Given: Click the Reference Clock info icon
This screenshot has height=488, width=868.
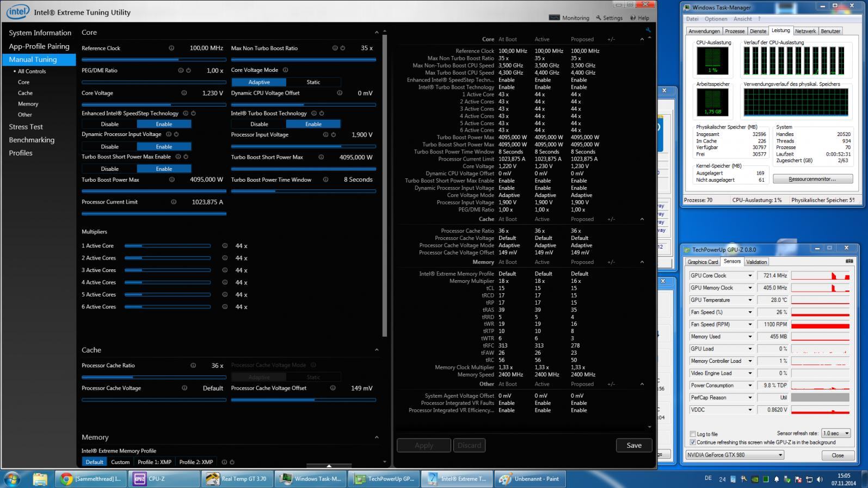Looking at the screenshot, I should click(x=171, y=48).
